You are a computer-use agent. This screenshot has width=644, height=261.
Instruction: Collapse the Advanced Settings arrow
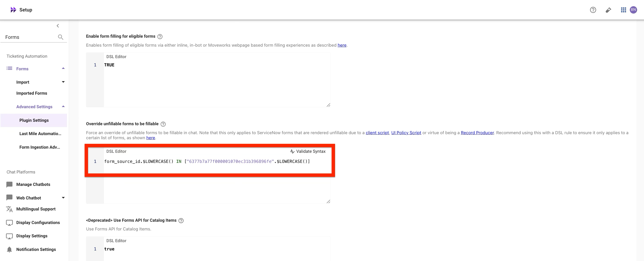[63, 106]
